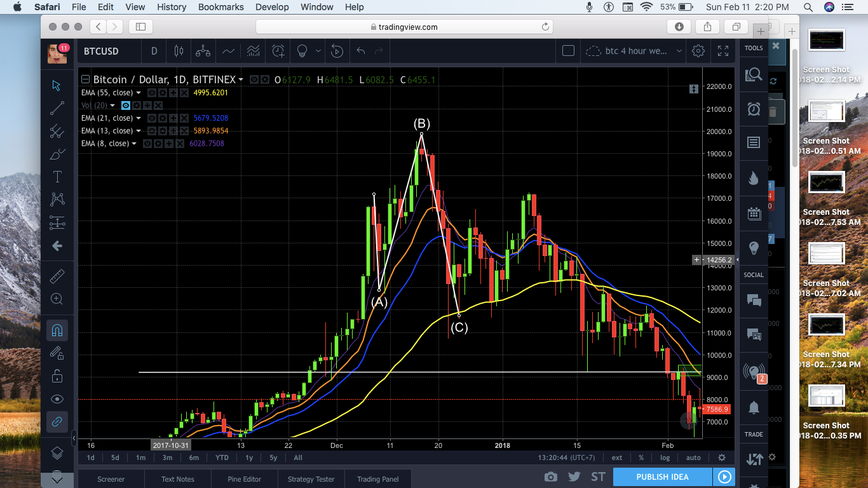Viewport: 868px width, 488px height.
Task: Select the brush drawing tool
Action: 57,154
